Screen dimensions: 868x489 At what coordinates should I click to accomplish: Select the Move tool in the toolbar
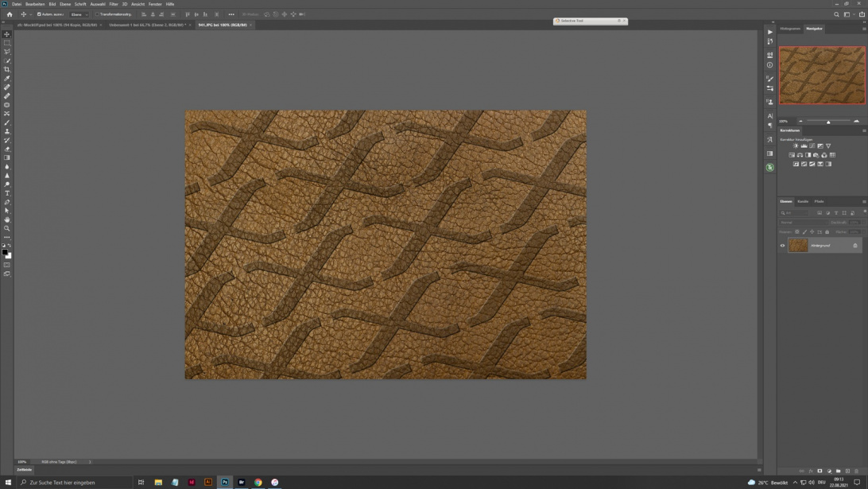[x=7, y=34]
